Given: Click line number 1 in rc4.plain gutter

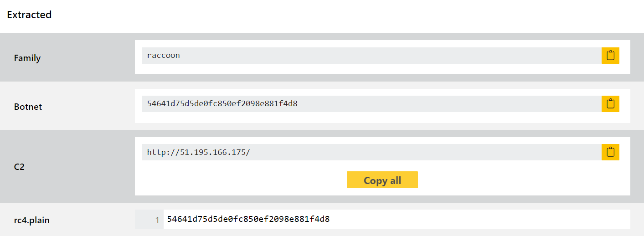Looking at the screenshot, I should 157,220.
